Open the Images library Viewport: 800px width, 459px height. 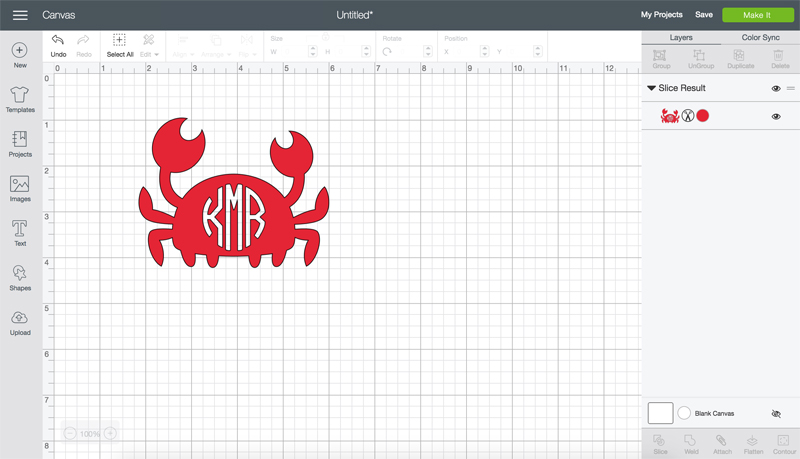pos(20,189)
